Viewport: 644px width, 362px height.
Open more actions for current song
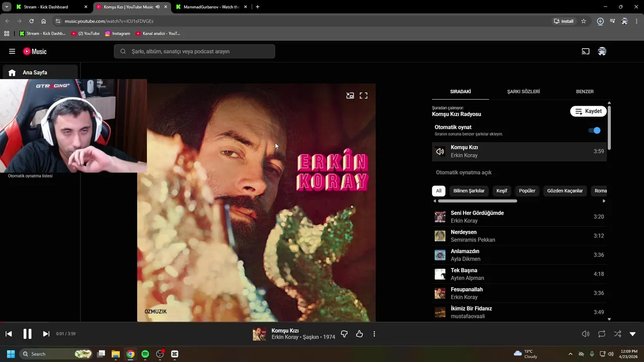(374, 334)
